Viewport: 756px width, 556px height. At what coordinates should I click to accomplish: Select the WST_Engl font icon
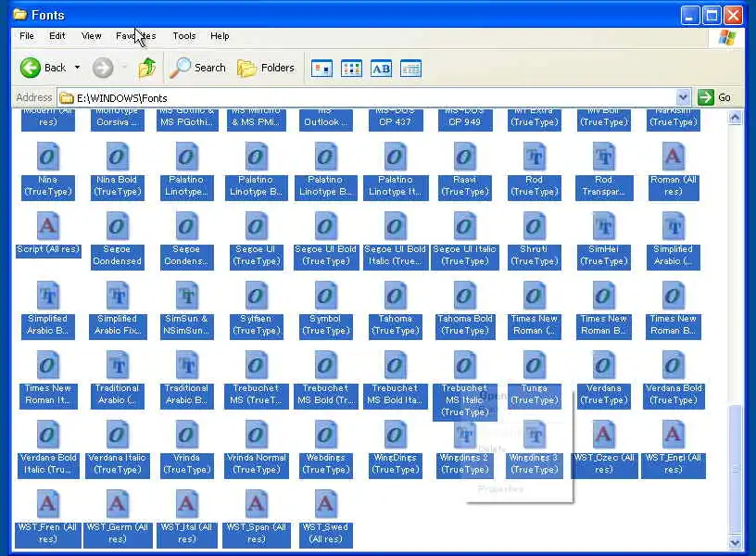673,435
